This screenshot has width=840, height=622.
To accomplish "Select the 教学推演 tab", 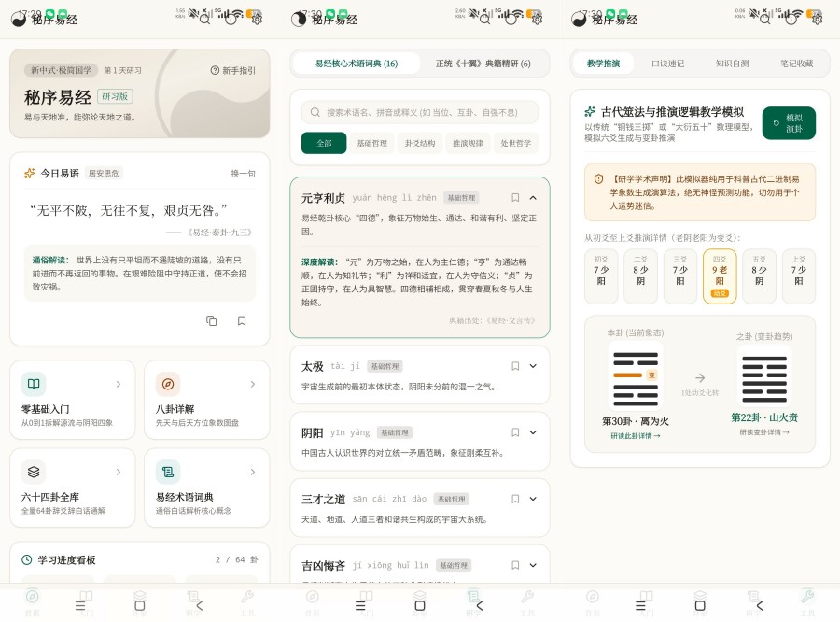I will coord(603,64).
